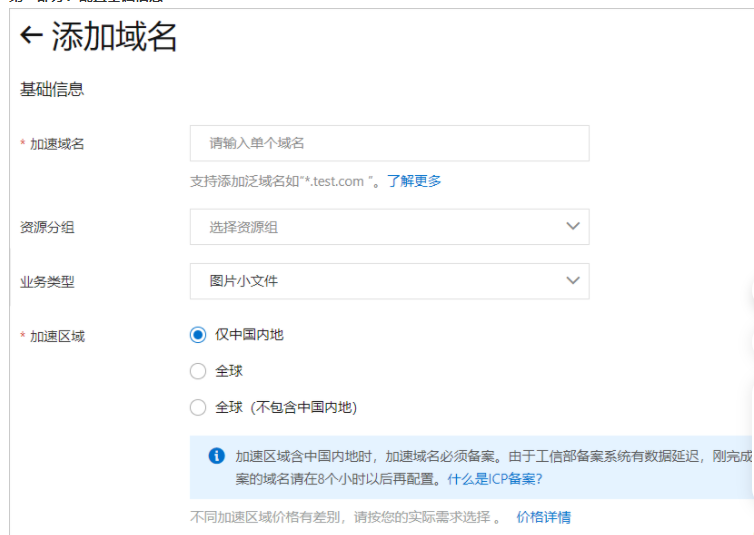Select the 仅中国内地 radio button
This screenshot has height=535, width=754.
198,335
